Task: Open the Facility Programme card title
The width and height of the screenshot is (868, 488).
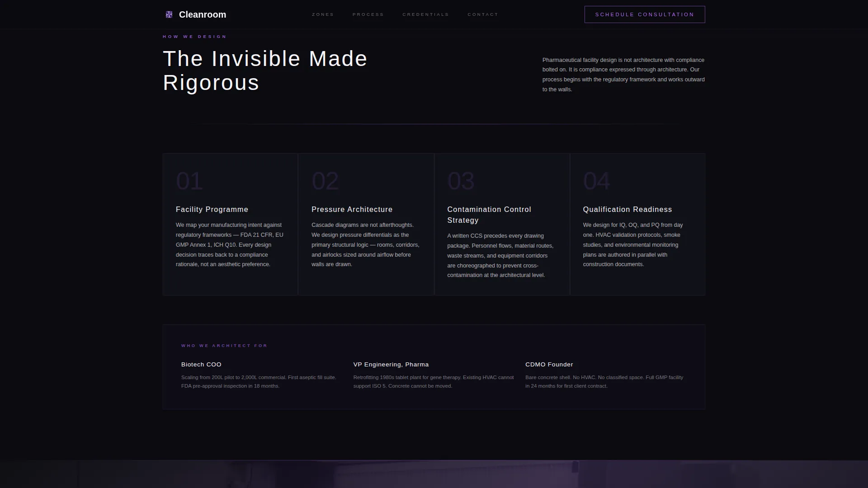Action: click(212, 210)
